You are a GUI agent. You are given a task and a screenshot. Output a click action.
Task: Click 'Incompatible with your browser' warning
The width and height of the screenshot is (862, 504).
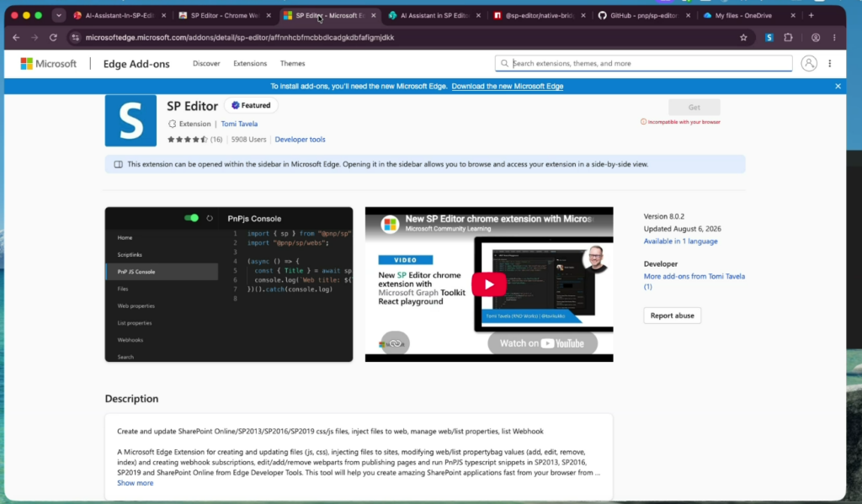[680, 122]
